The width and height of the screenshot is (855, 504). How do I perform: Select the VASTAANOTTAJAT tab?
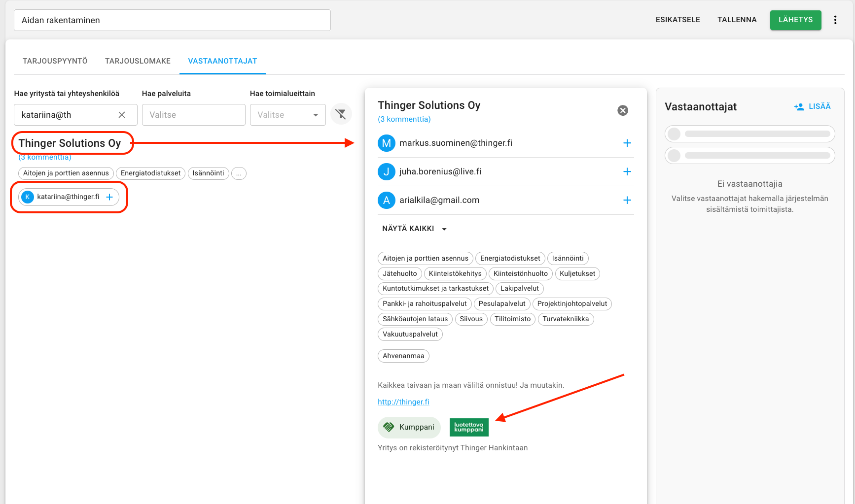pyautogui.click(x=222, y=61)
